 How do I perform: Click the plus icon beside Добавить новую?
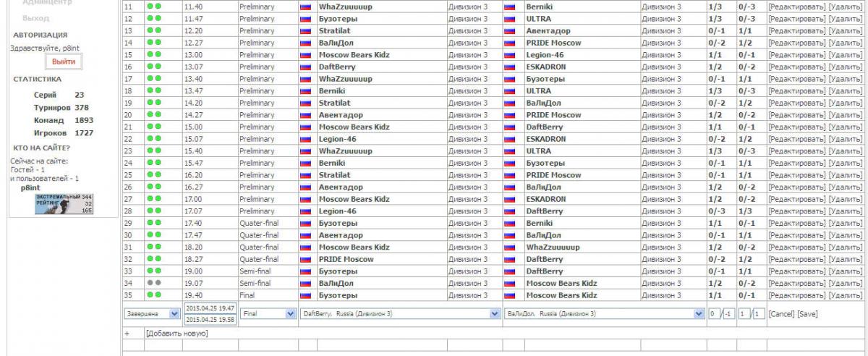(x=127, y=334)
